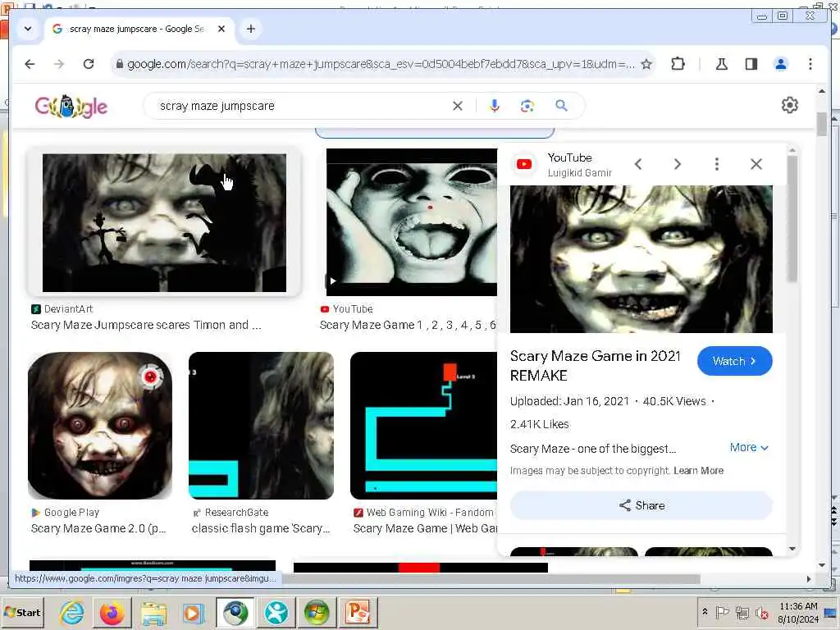
Task: Open the DeviantArt Timon jumpscare thumbnail
Action: tap(164, 222)
